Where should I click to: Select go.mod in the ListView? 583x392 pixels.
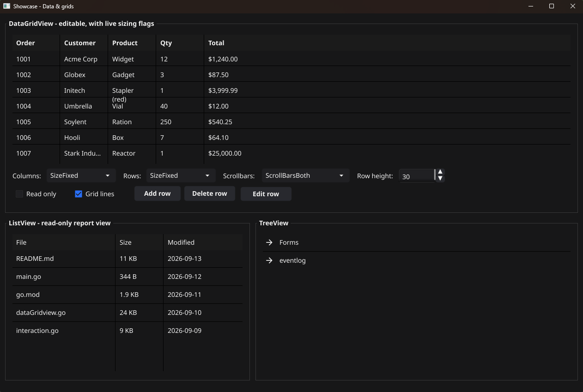64,295
